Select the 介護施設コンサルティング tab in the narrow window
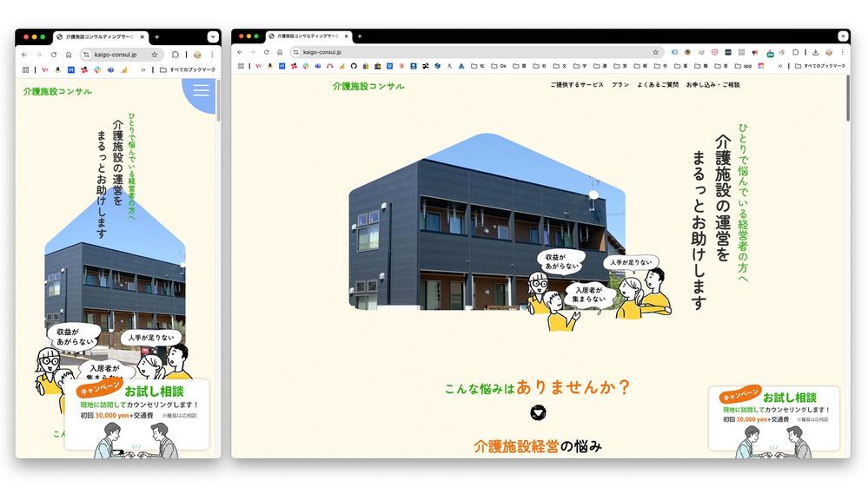868x494 pixels. [101, 37]
